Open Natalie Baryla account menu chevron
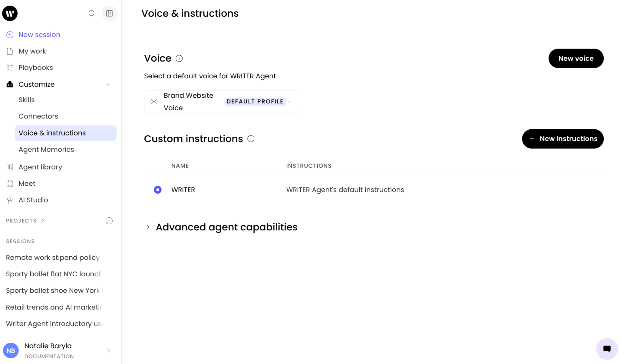This screenshot has height=364, width=620. [x=109, y=350]
